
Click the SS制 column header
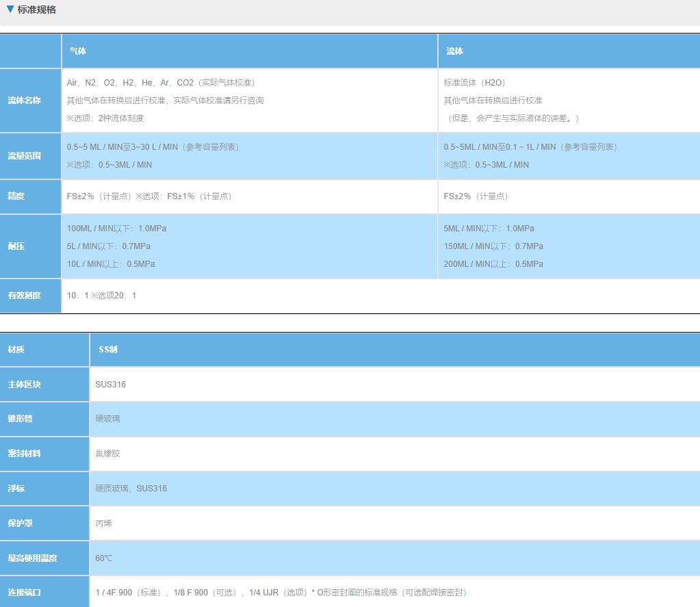[108, 350]
